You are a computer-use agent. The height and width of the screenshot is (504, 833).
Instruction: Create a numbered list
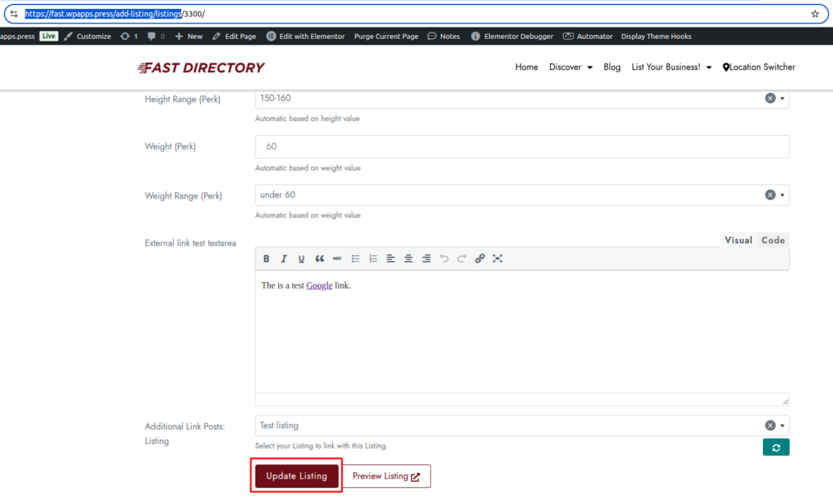pyautogui.click(x=373, y=259)
